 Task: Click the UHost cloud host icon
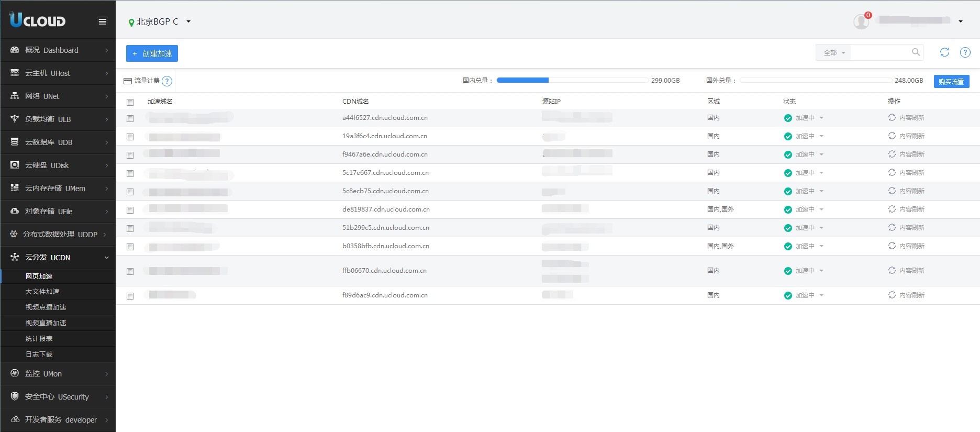coord(15,73)
